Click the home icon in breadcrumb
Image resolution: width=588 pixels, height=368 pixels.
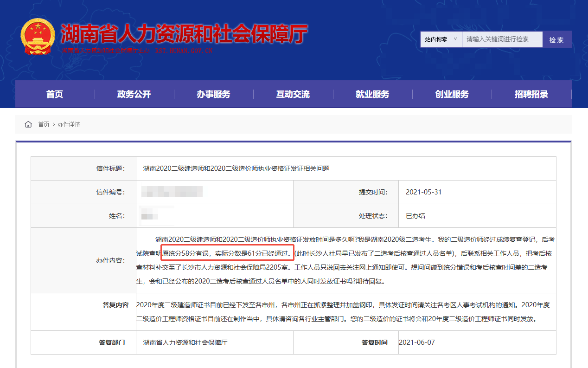coord(28,124)
